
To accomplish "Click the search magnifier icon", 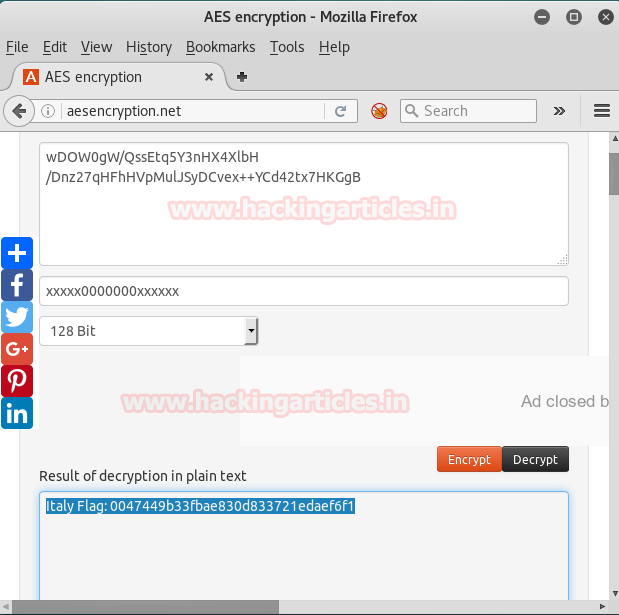I will click(x=411, y=111).
